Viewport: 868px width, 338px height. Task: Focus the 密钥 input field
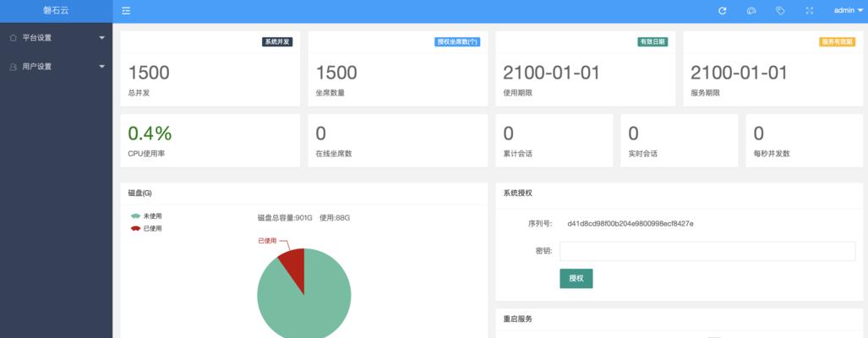(x=707, y=251)
